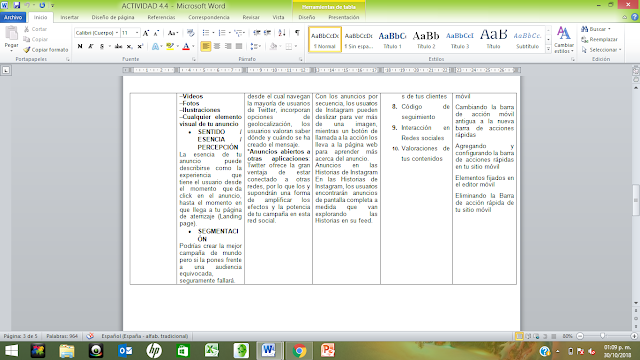
Task: Click the increase font size icon
Action: [x=146, y=33]
